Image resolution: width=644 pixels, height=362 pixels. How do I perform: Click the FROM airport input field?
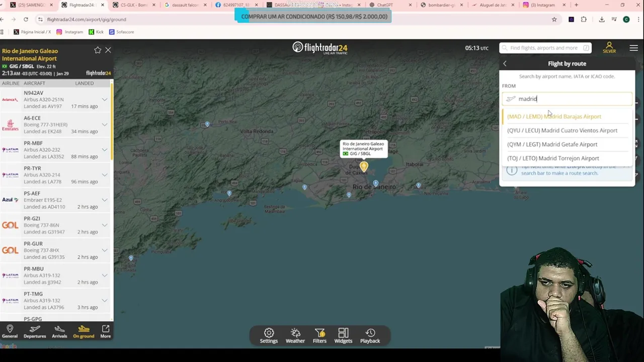(567, 99)
